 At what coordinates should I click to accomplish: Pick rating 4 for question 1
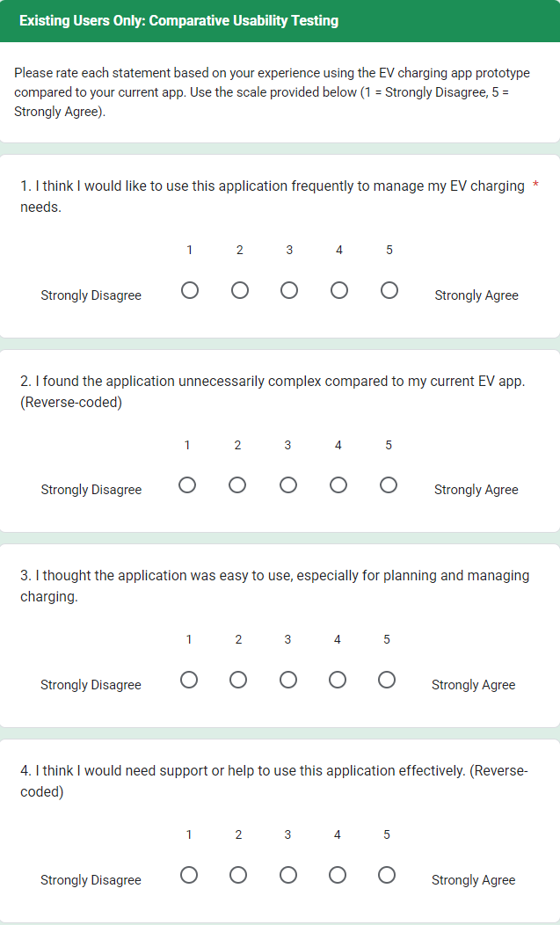click(339, 289)
